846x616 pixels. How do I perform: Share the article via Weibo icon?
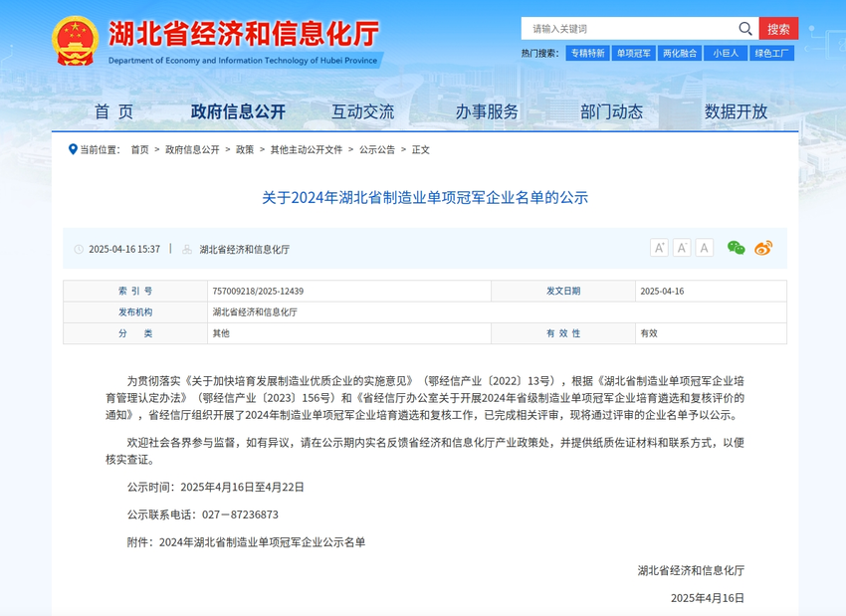coord(763,248)
